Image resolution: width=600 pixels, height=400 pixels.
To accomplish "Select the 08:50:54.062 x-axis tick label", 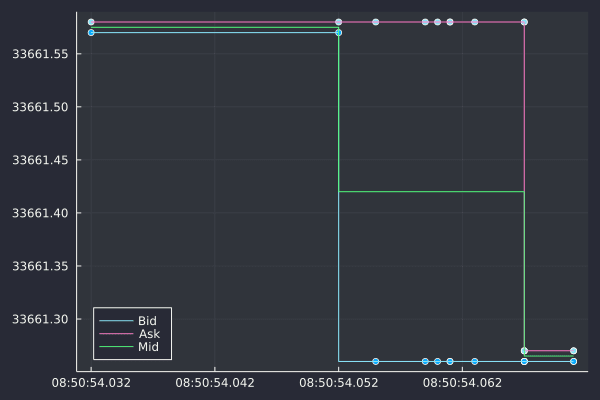I will pos(463,382).
